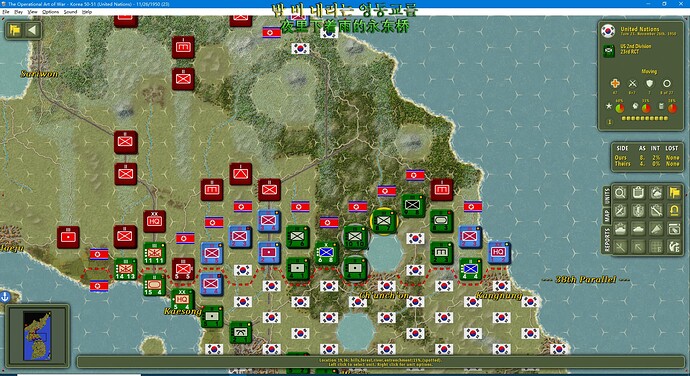The image size is (690, 376).
Task: Click the Korea minimap thumbnail
Action: 37,336
